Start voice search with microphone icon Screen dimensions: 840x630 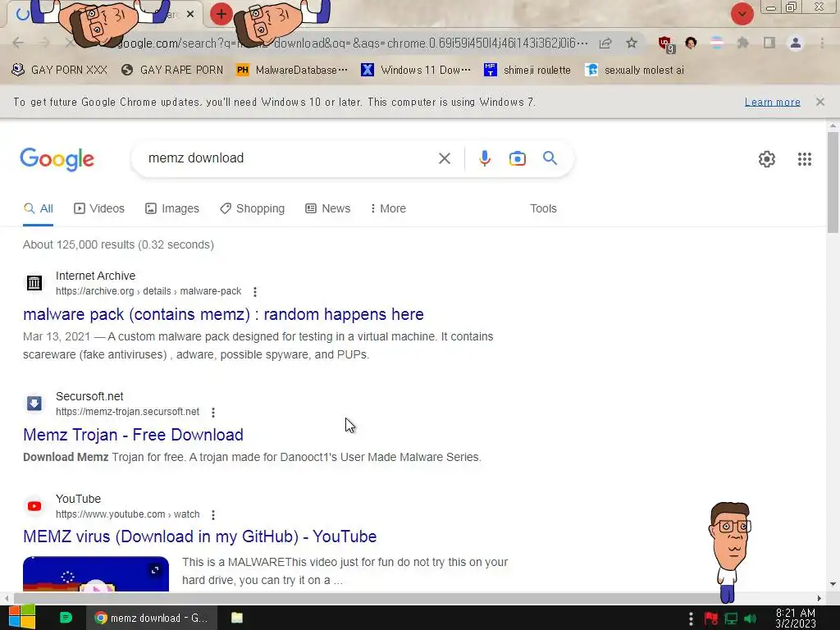point(484,158)
